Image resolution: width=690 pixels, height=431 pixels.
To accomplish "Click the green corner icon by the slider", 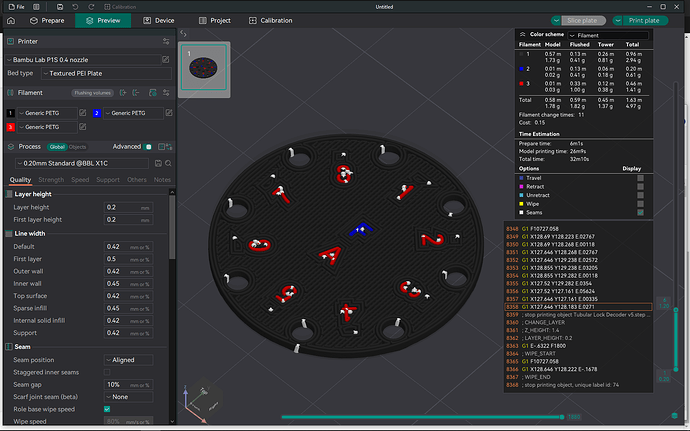I will tap(675, 416).
